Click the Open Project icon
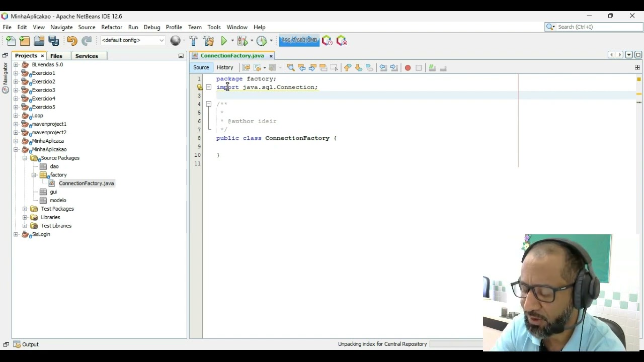Screen dimensions: 644x362 point(39,41)
